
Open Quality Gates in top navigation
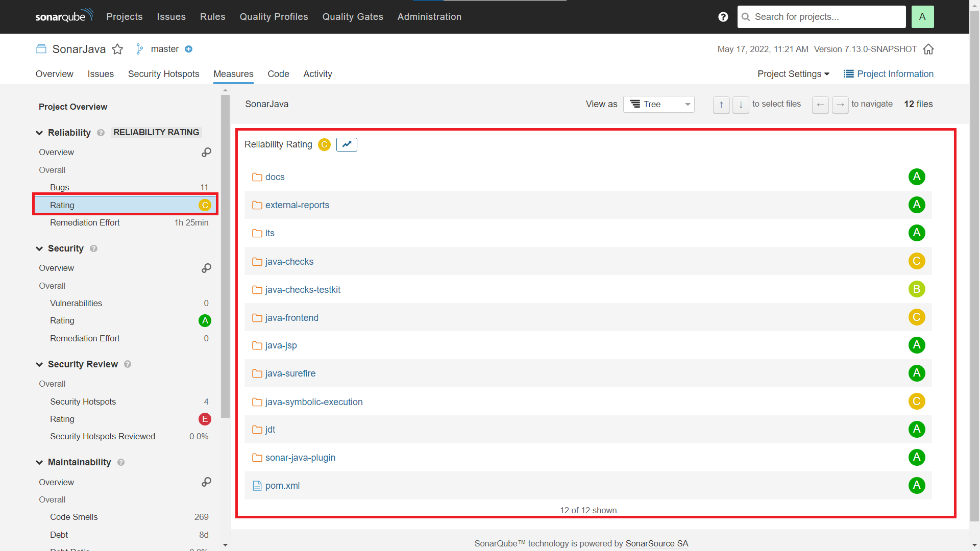[x=353, y=17]
